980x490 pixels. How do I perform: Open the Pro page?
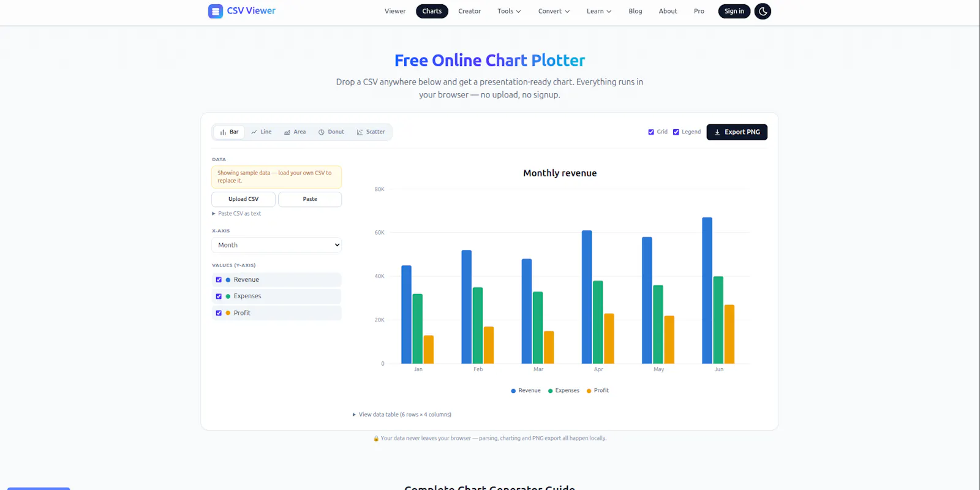(x=699, y=11)
